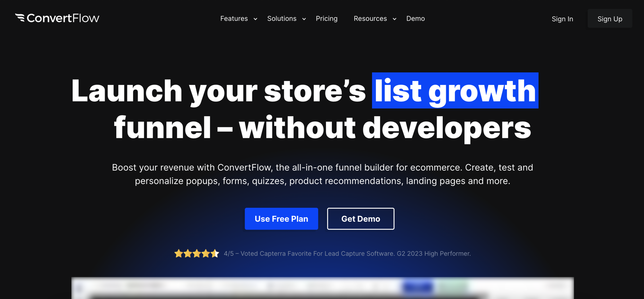
Task: Navigate to the Pricing page
Action: pyautogui.click(x=327, y=18)
